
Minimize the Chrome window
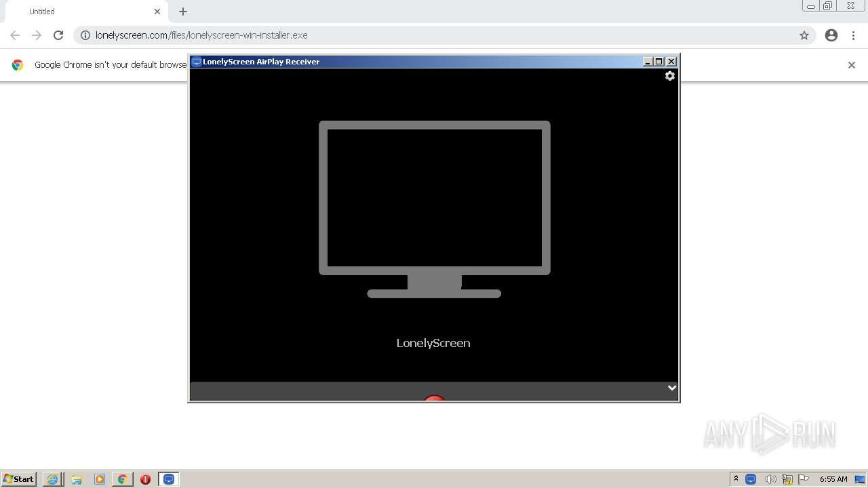point(811,6)
